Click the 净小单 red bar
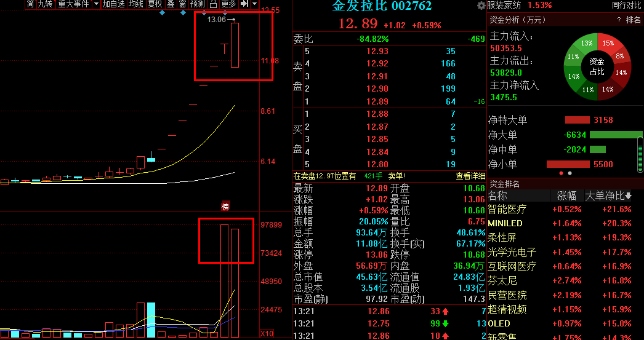Screen dimensions: 644x340 (x=568, y=164)
